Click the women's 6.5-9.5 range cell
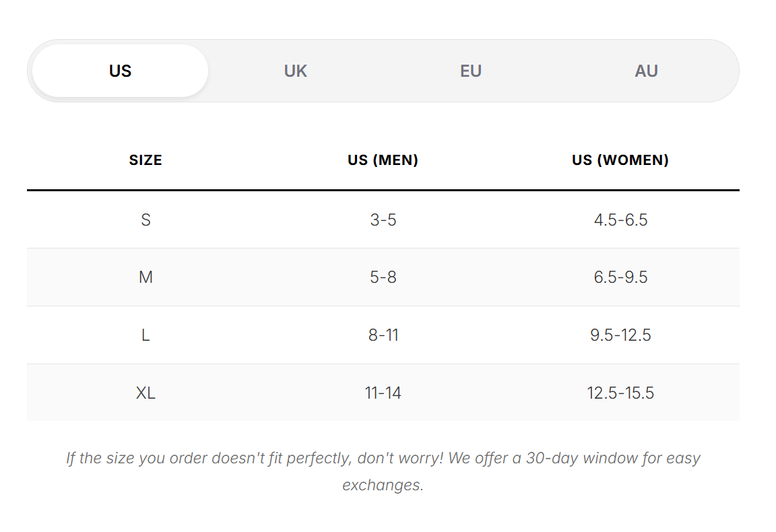 (620, 277)
